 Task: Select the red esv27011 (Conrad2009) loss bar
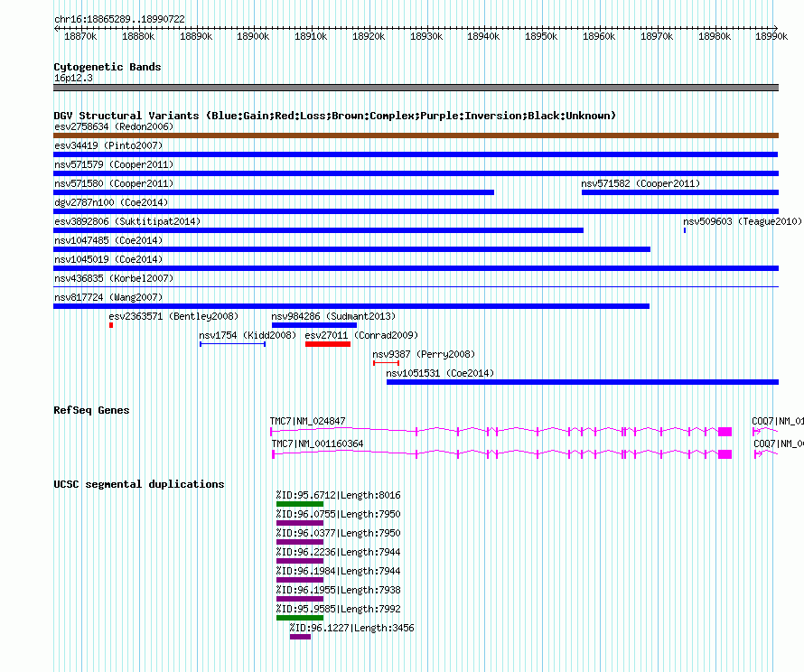pyautogui.click(x=328, y=344)
